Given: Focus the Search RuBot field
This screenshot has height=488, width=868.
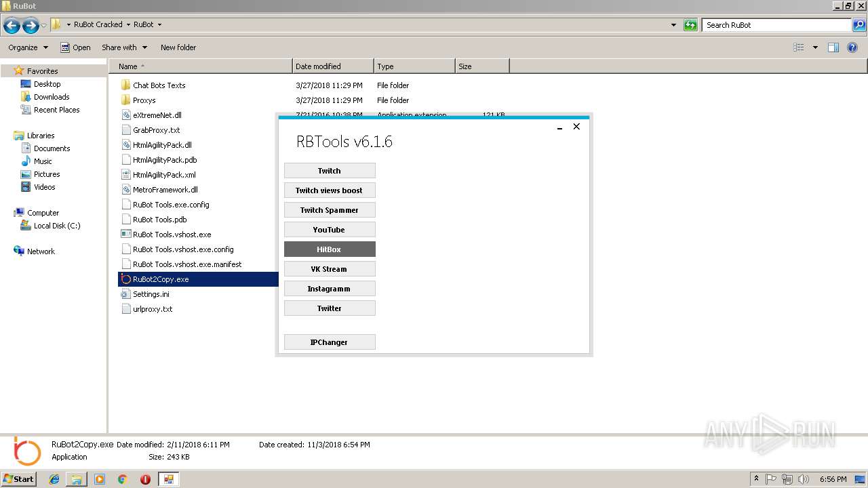Looking at the screenshot, I should coord(777,25).
